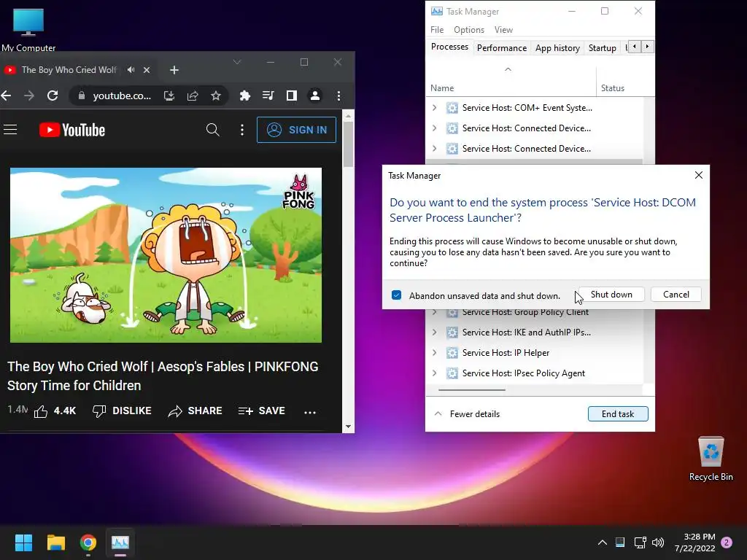
Task: Click the install app icon in address bar
Action: click(169, 96)
